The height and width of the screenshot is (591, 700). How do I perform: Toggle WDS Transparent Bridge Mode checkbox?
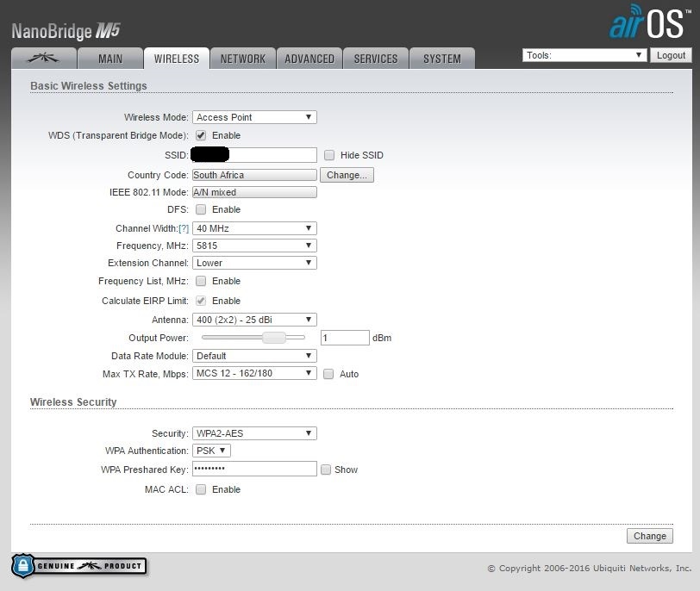[x=201, y=135]
